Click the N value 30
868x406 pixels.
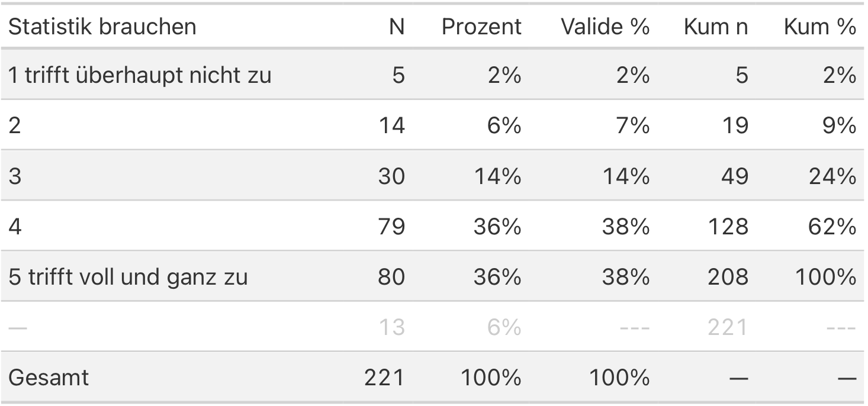coord(391,176)
